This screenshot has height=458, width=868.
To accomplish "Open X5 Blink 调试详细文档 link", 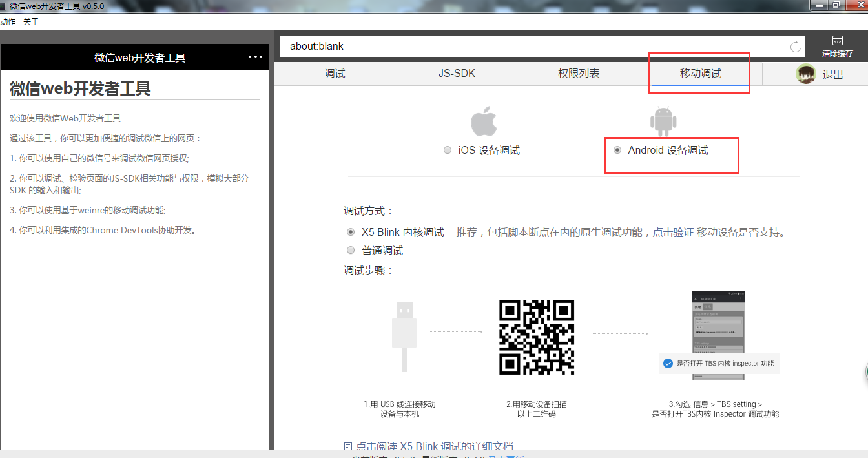I will tap(434, 446).
